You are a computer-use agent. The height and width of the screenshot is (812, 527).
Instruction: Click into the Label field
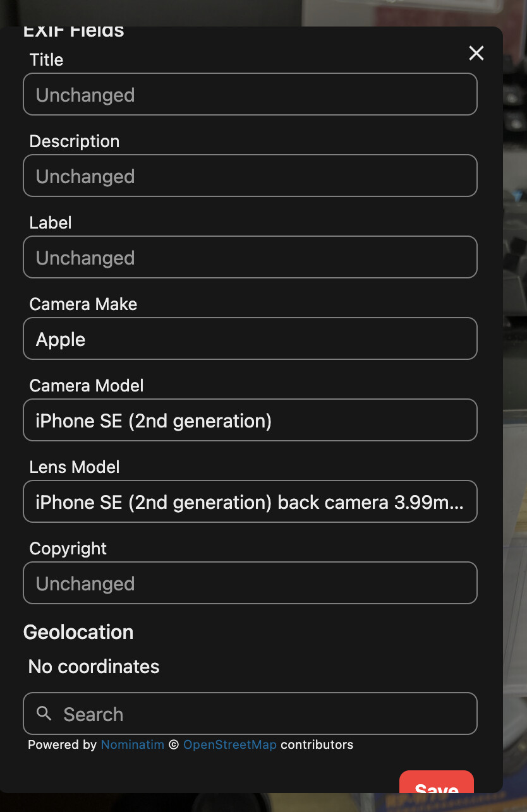250,257
